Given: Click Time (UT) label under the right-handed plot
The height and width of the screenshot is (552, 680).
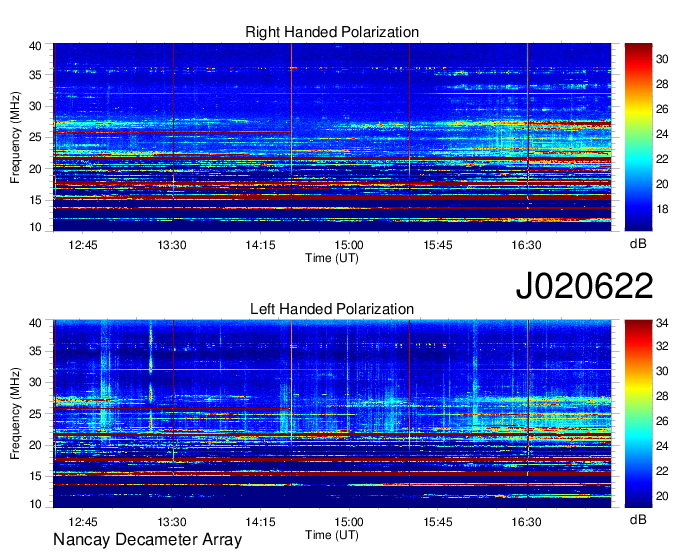Looking at the screenshot, I should click(x=332, y=258).
